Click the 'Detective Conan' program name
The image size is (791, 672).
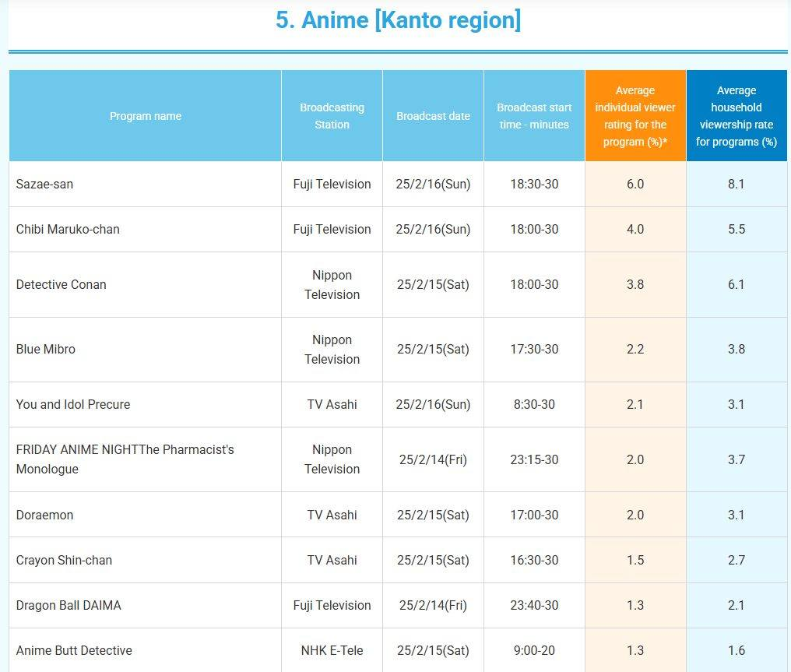(61, 284)
